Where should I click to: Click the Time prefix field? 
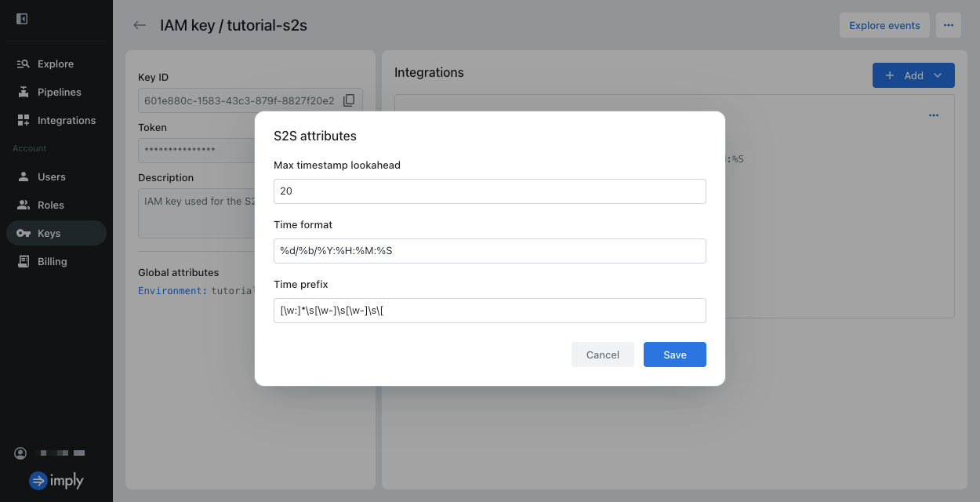(x=490, y=311)
